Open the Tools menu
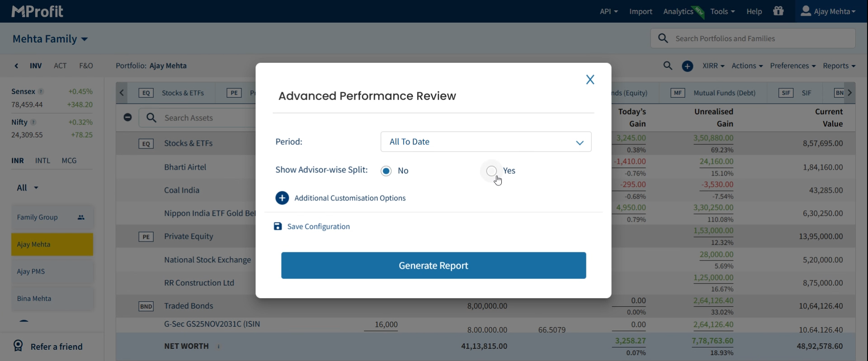This screenshot has height=361, width=868. [722, 11]
